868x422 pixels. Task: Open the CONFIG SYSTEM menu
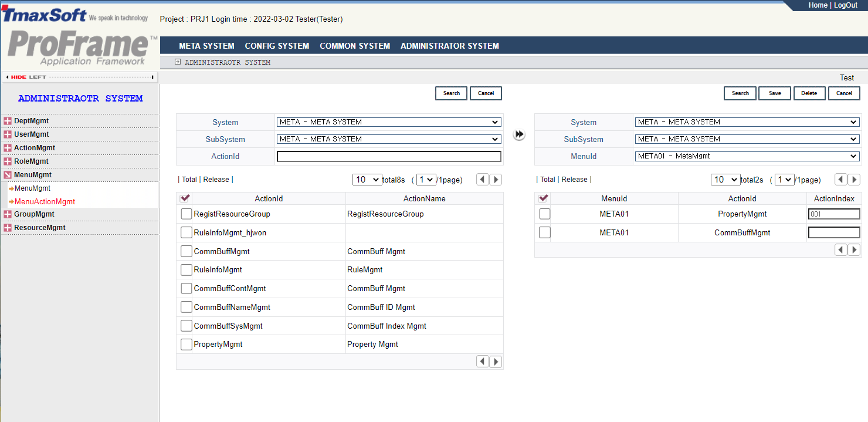click(x=277, y=45)
